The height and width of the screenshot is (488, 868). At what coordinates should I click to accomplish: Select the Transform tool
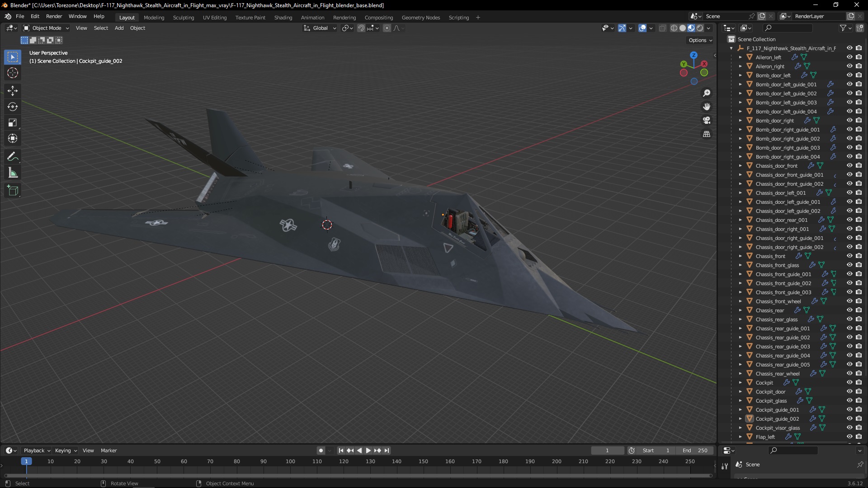tap(13, 138)
